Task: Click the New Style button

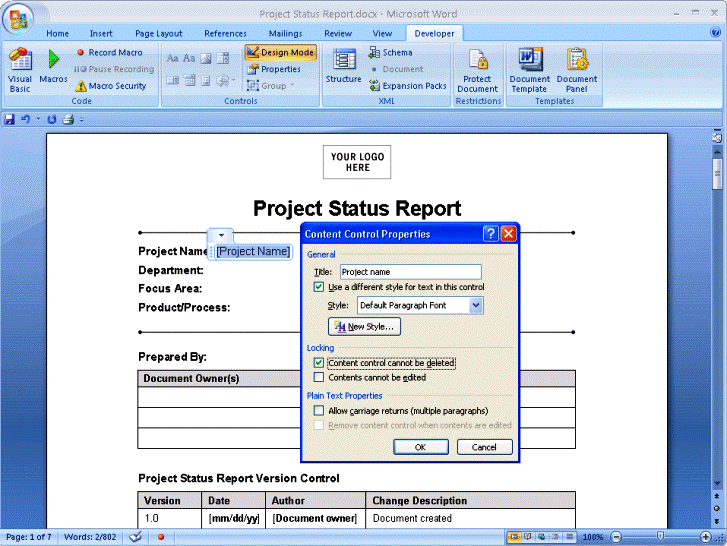Action: [x=364, y=326]
